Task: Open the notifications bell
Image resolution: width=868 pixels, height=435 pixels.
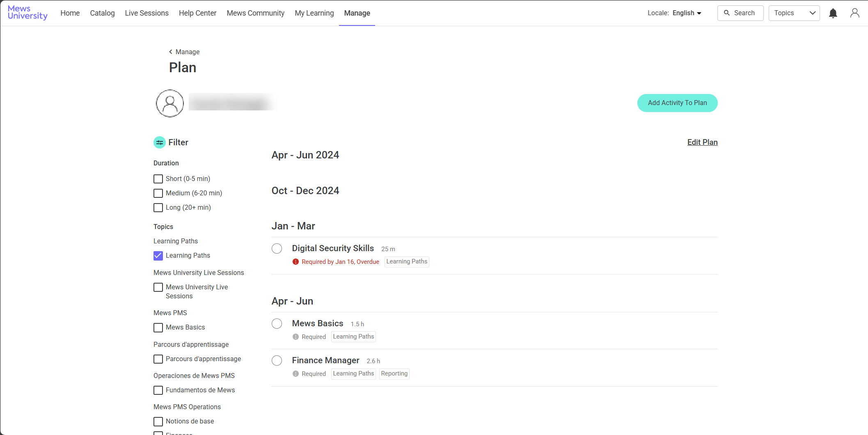Action: 833,13
